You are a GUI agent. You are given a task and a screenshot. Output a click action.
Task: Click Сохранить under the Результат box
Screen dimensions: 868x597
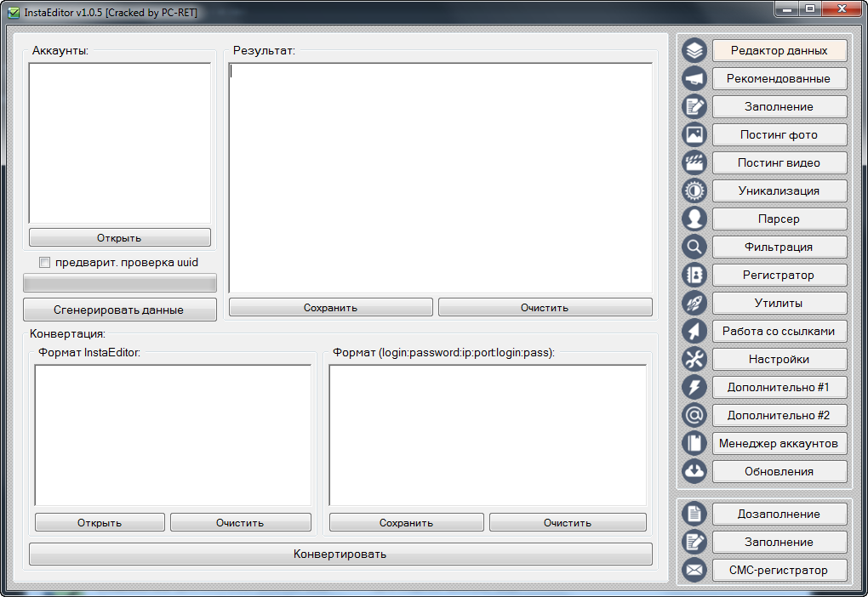point(330,308)
